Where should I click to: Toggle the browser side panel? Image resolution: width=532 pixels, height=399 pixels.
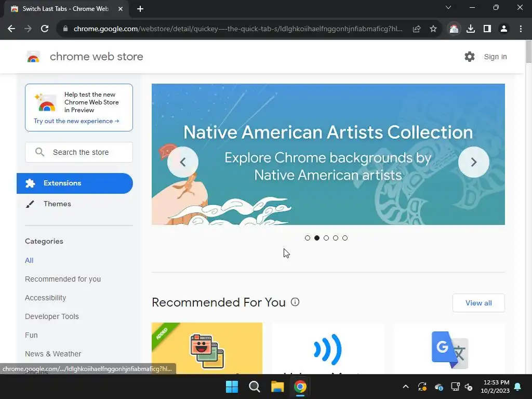pyautogui.click(x=487, y=29)
